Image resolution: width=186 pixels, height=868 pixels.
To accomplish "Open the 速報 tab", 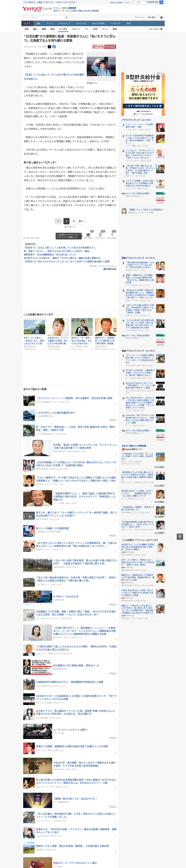I will [38, 24].
